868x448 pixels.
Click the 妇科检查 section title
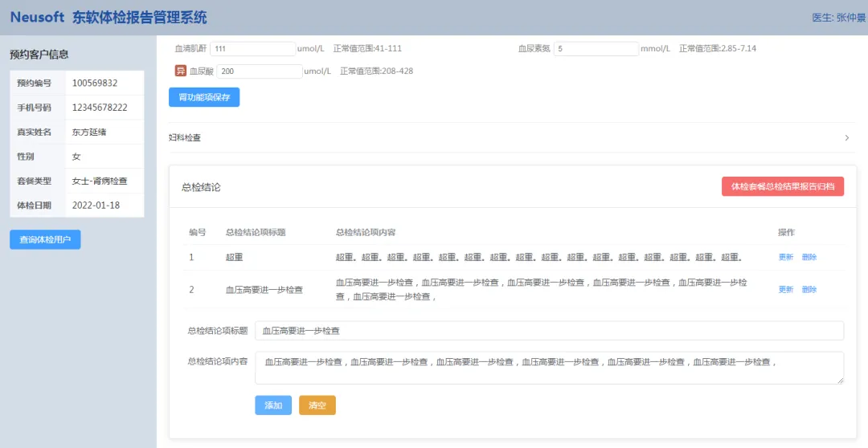point(185,138)
